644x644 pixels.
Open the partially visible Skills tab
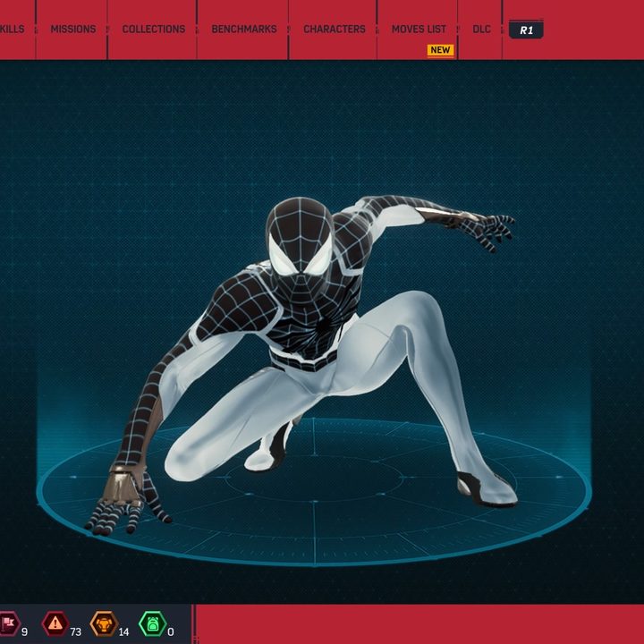(x=12, y=30)
